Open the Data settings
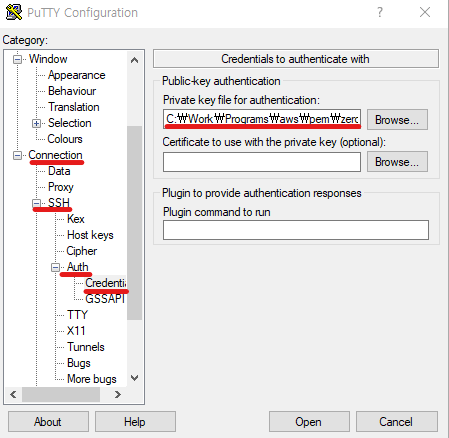The image size is (449, 438). 59,171
